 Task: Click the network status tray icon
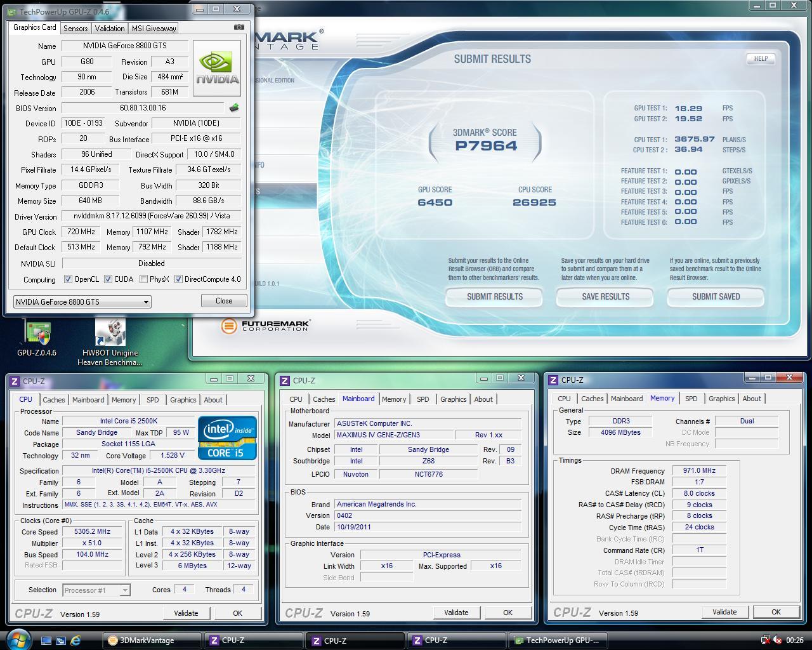point(765,640)
